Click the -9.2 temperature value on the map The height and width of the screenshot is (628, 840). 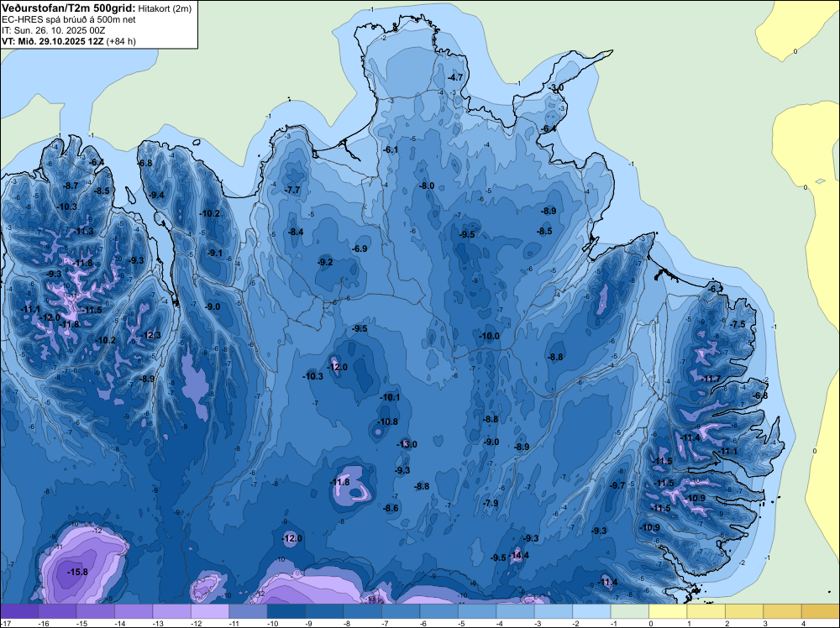pos(325,262)
